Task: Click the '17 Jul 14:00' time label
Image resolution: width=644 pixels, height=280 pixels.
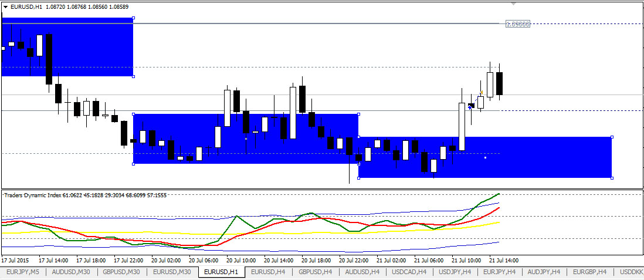Action: tap(54, 261)
